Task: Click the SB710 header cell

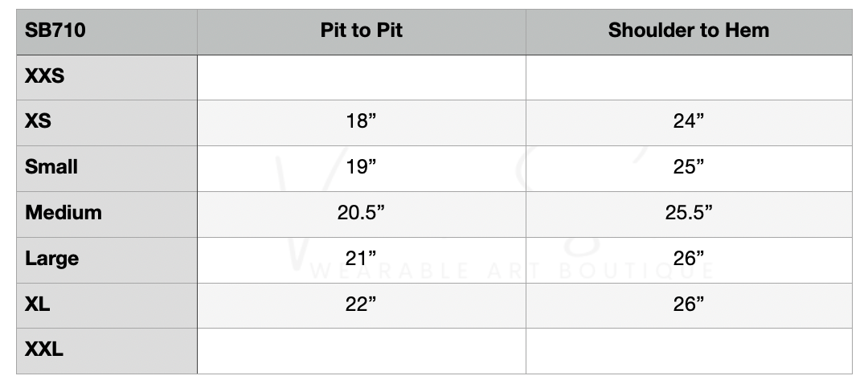Action: [55, 31]
